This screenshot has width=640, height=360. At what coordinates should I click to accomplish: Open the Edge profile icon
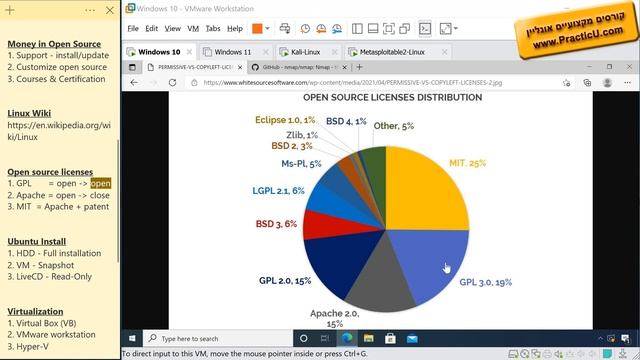(x=607, y=83)
